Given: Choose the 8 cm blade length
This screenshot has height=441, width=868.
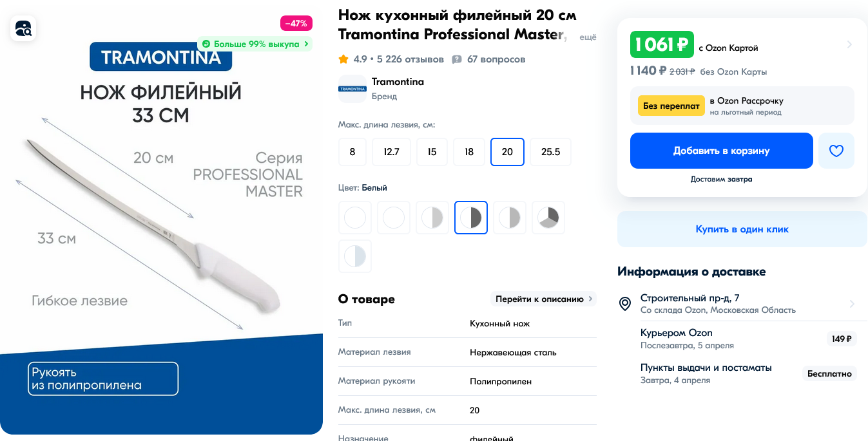Looking at the screenshot, I should click(352, 152).
